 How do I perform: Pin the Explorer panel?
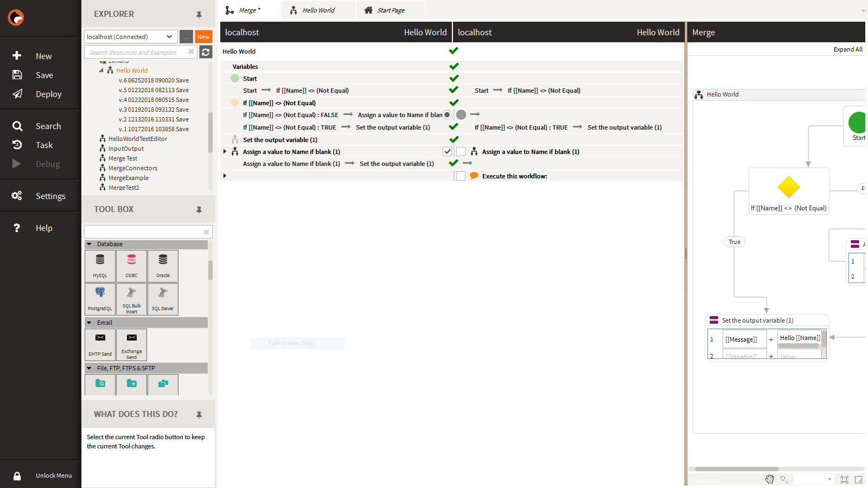199,15
